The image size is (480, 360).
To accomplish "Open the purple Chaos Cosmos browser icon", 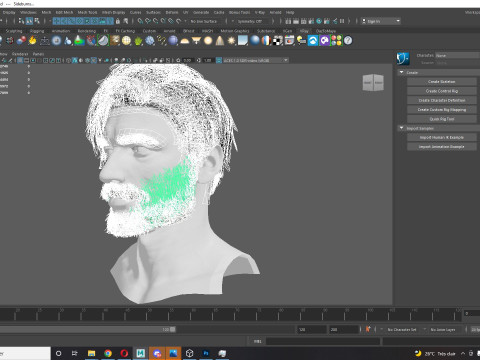I will click(324, 41).
